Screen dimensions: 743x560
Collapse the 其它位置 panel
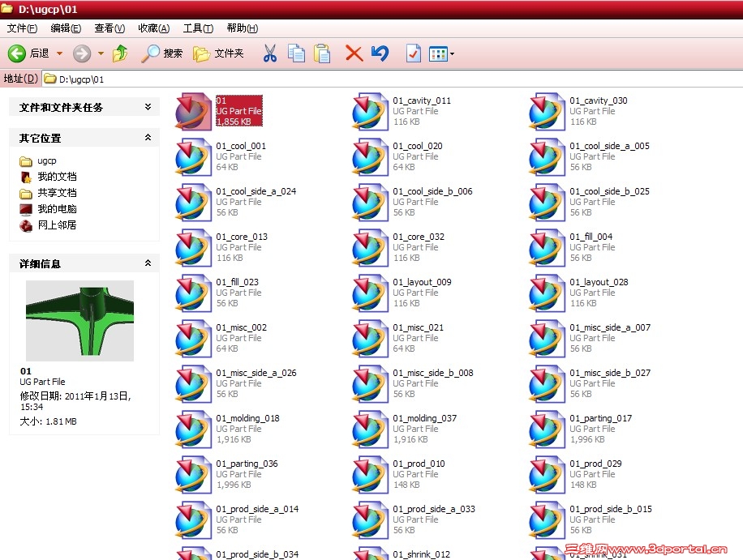[x=148, y=137]
